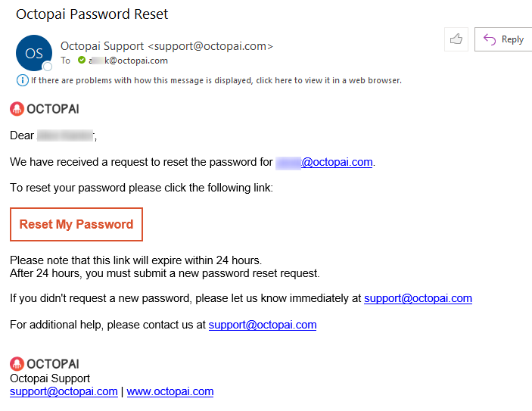The width and height of the screenshot is (532, 411).
Task: Visit the www.octopai.com link
Action: [170, 391]
